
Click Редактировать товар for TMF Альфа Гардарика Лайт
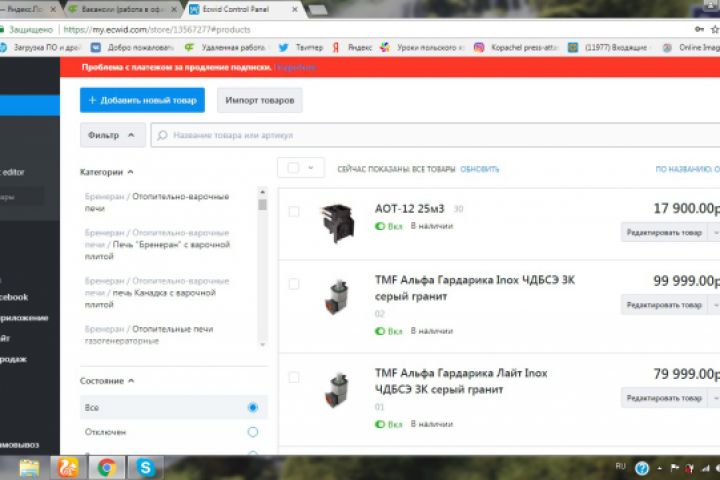pos(664,398)
